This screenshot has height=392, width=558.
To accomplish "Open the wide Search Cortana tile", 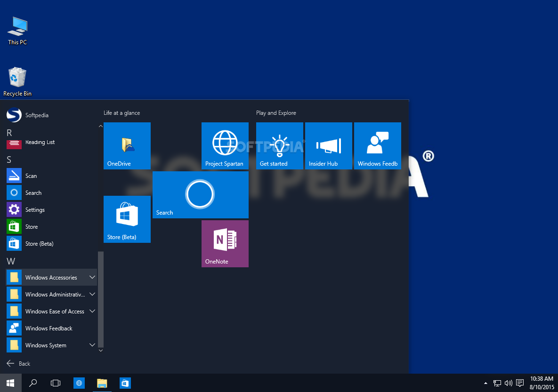I will pyautogui.click(x=200, y=195).
